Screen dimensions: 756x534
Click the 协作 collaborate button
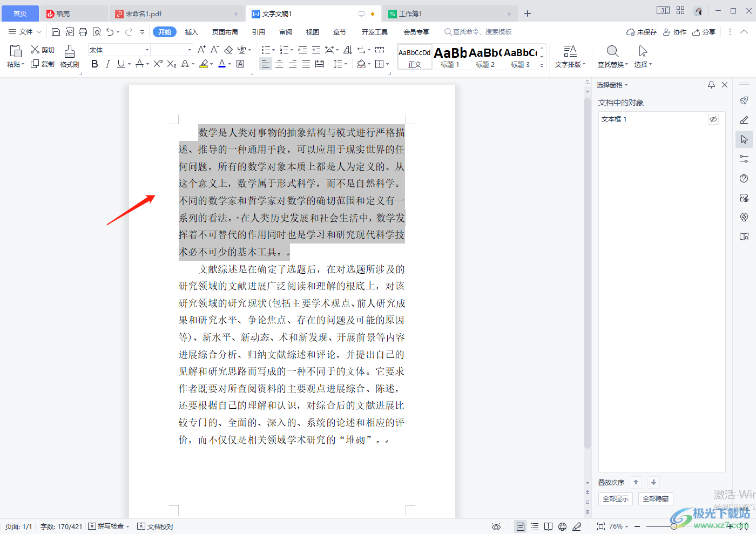pos(675,32)
